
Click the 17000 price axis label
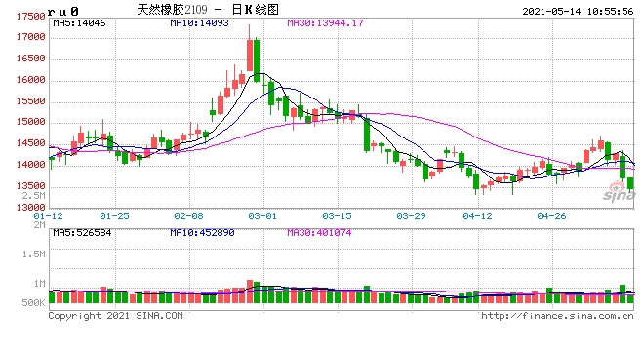tap(31, 37)
